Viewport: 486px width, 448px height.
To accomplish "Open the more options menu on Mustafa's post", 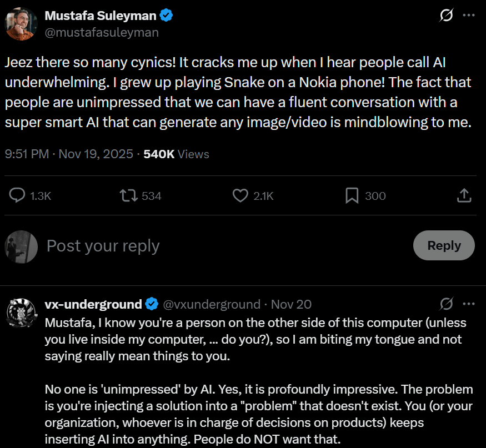I will pos(468,15).
